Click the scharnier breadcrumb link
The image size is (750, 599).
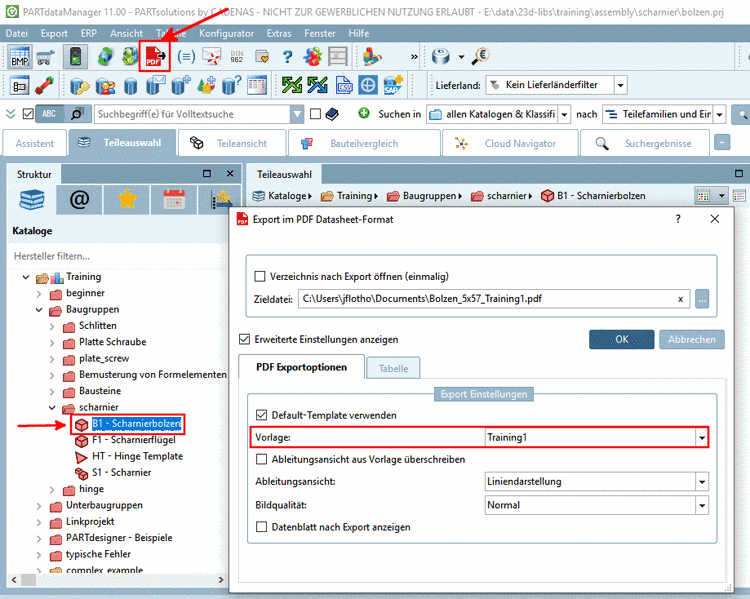[508, 196]
